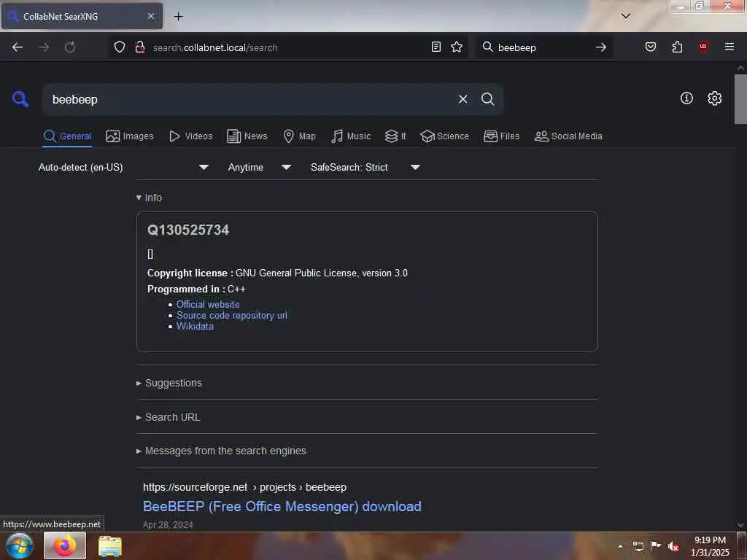Open Windows Start menu

[20, 545]
